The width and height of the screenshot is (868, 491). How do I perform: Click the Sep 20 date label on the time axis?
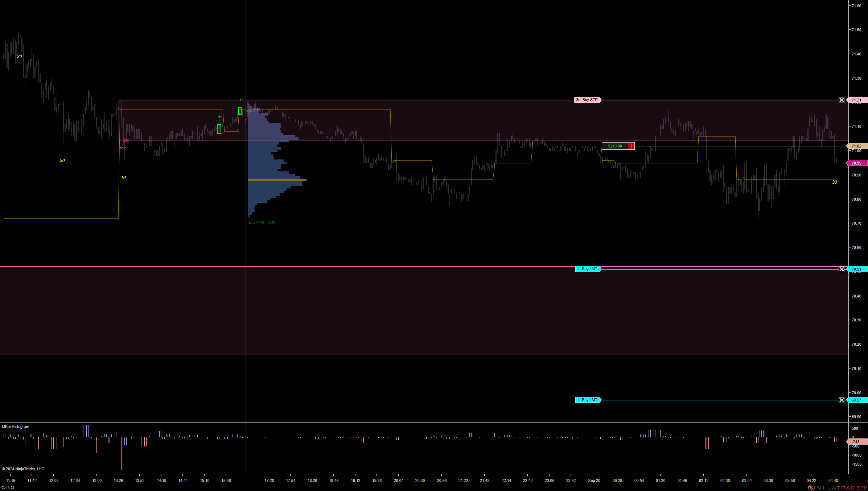click(594, 480)
